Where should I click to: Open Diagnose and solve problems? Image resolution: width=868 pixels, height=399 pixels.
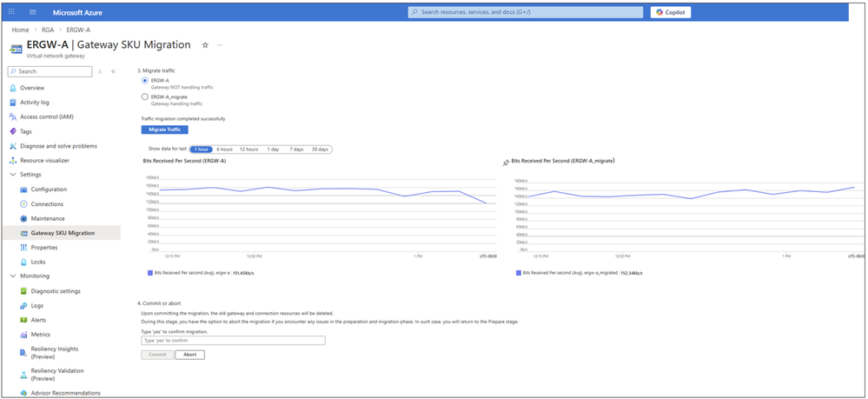tap(61, 146)
